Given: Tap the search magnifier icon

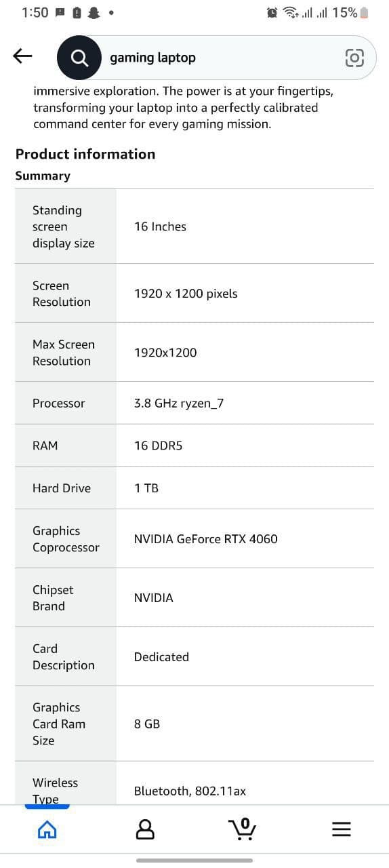Looking at the screenshot, I should click(x=79, y=58).
